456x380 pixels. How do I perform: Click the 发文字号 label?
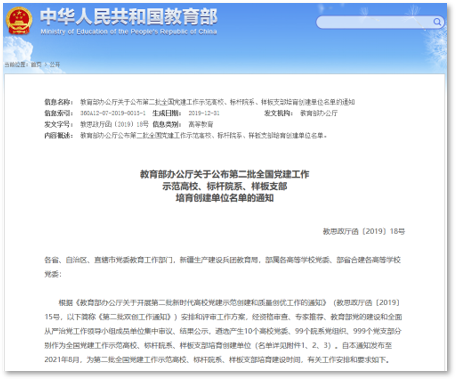pyautogui.click(x=58, y=124)
